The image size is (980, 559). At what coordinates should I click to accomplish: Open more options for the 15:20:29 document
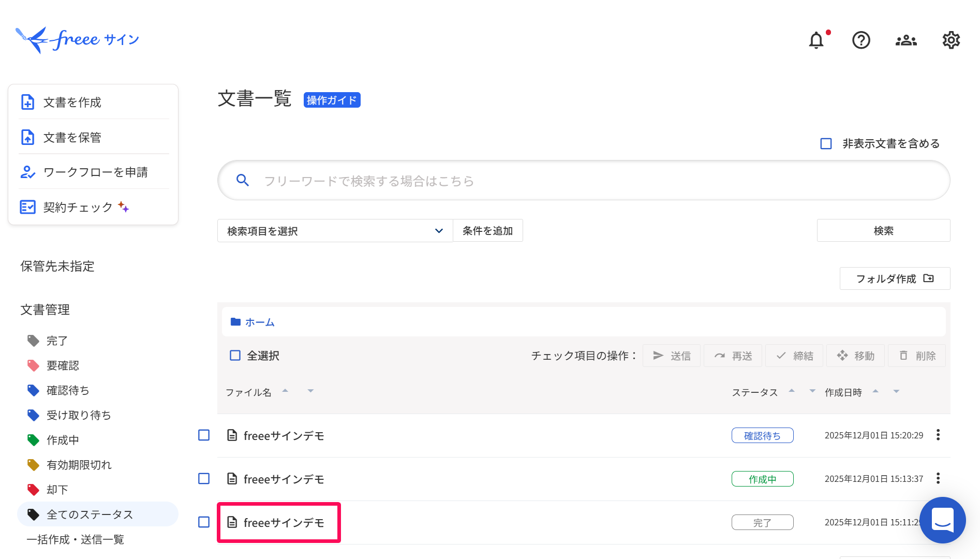click(x=938, y=435)
